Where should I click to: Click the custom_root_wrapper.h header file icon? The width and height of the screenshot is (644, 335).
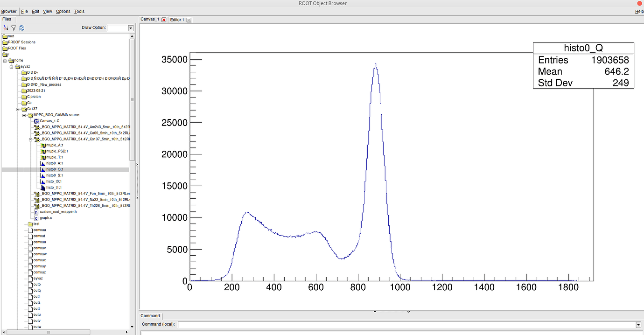coord(36,212)
